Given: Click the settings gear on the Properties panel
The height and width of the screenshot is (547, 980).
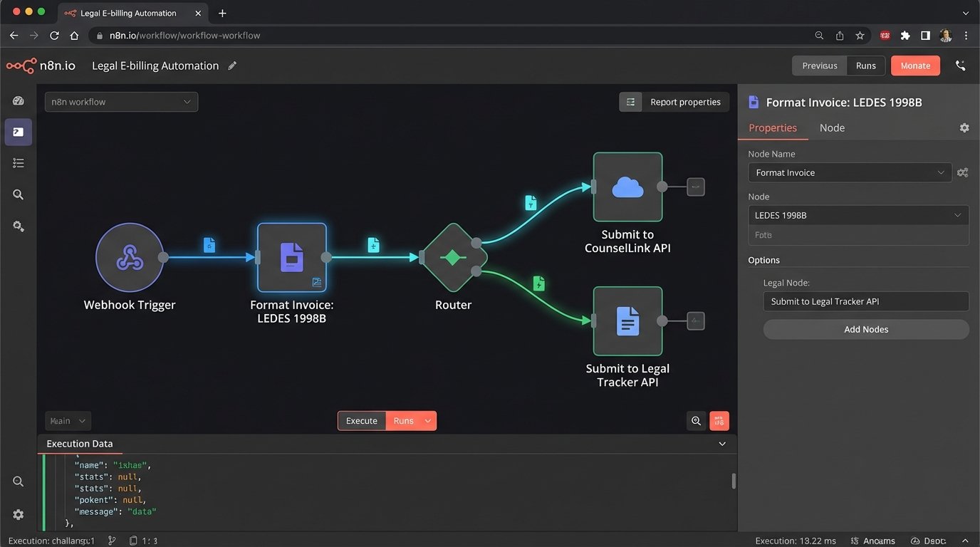Looking at the screenshot, I should 964,127.
